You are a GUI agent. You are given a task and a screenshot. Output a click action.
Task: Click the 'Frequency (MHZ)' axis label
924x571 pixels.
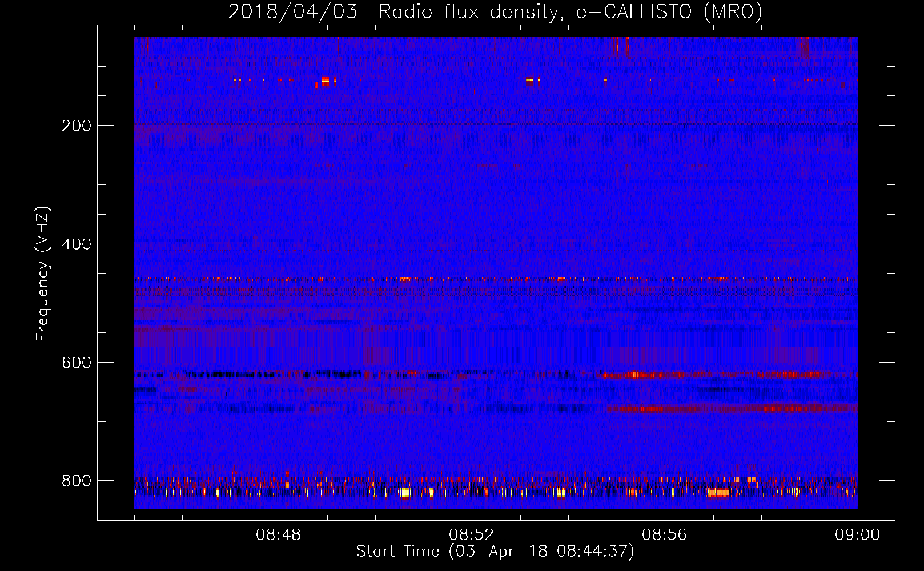[43, 274]
